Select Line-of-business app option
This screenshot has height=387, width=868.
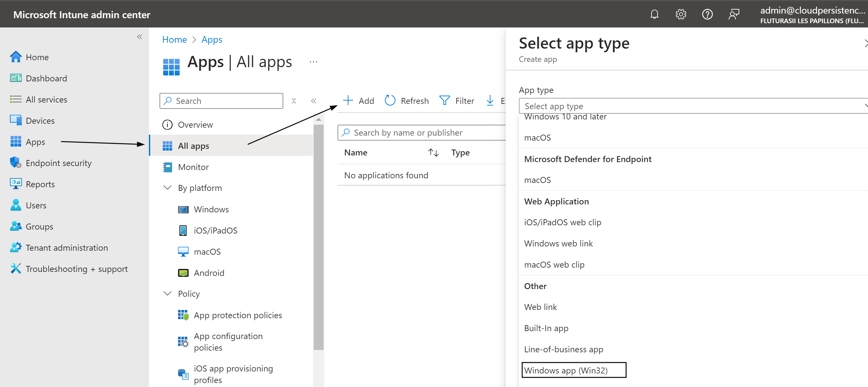(564, 349)
